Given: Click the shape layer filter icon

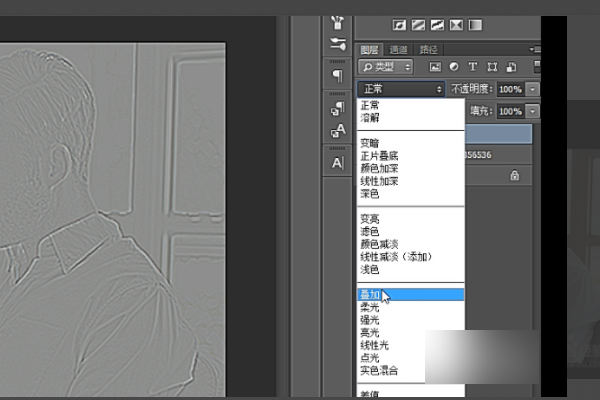Looking at the screenshot, I should click(x=490, y=67).
